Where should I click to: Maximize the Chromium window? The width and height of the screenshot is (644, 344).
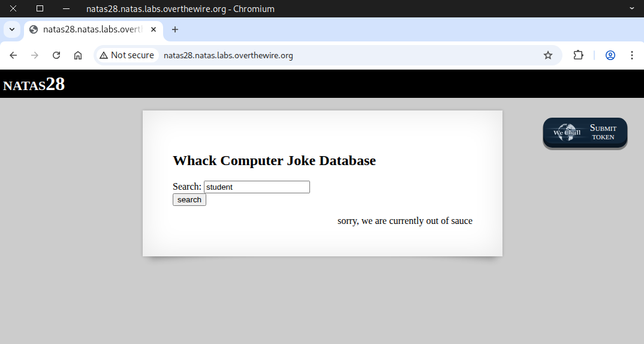point(40,8)
